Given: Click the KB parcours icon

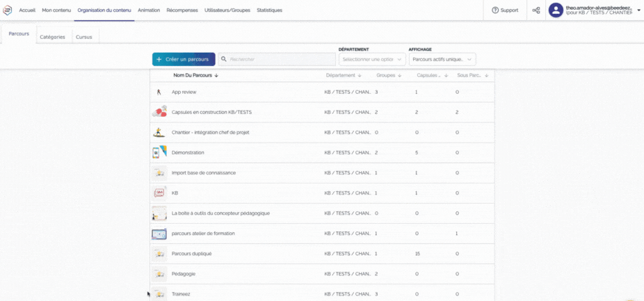Looking at the screenshot, I should click(159, 193).
